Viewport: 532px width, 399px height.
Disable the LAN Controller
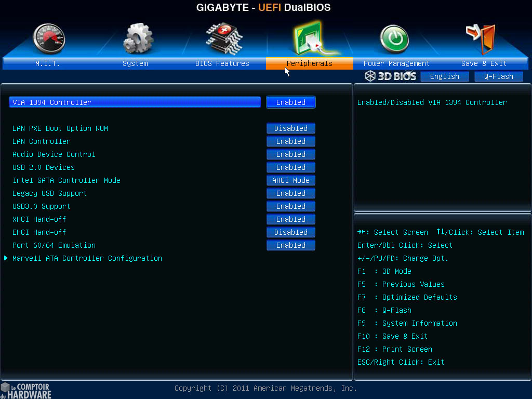290,141
